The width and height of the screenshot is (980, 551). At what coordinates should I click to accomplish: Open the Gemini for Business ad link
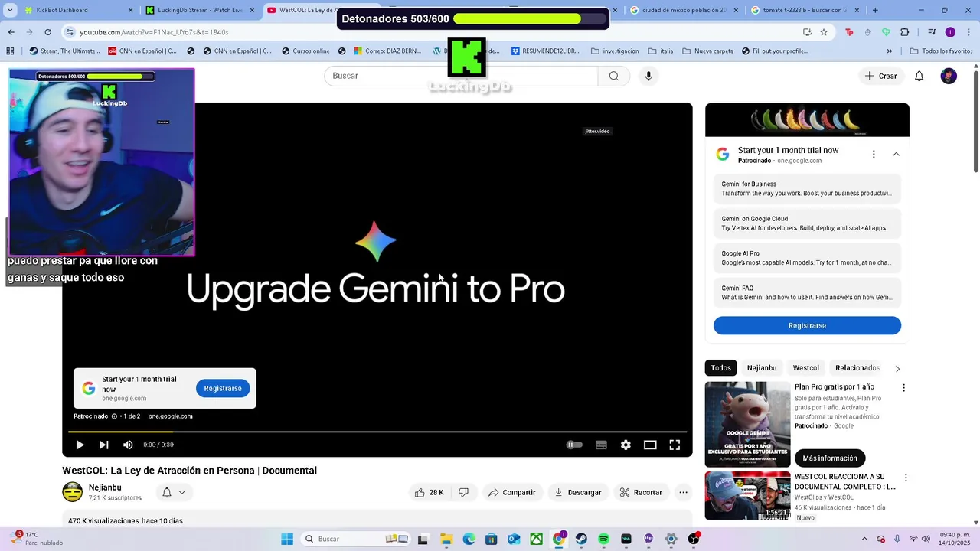pyautogui.click(x=807, y=188)
